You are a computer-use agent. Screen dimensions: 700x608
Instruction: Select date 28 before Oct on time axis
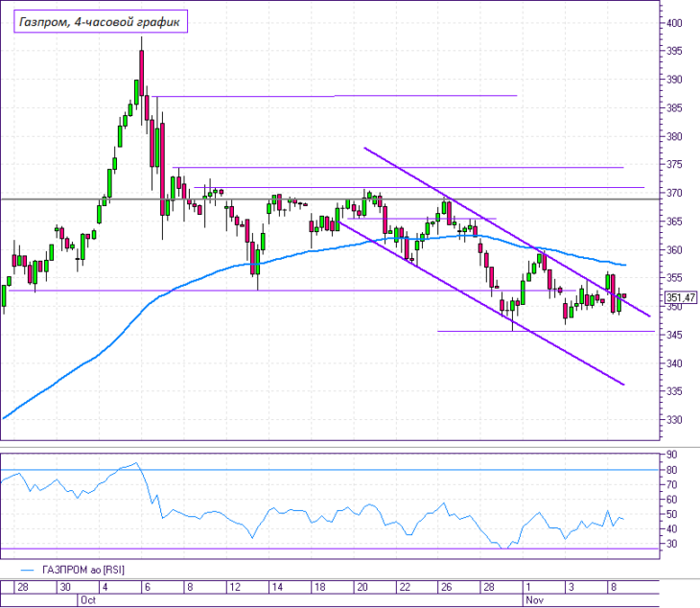(x=23, y=587)
